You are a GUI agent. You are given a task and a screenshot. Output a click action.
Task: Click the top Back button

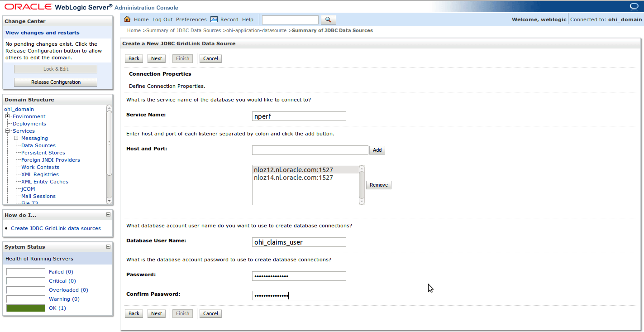click(x=134, y=58)
